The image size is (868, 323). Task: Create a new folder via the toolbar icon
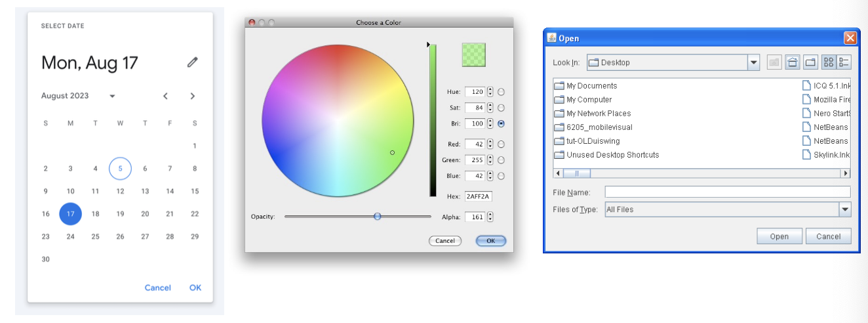tap(810, 62)
